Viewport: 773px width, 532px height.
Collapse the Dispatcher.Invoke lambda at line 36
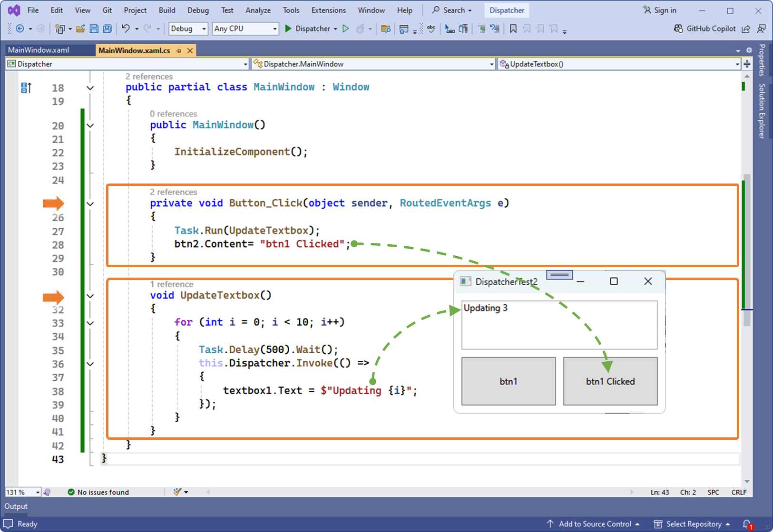click(x=90, y=364)
